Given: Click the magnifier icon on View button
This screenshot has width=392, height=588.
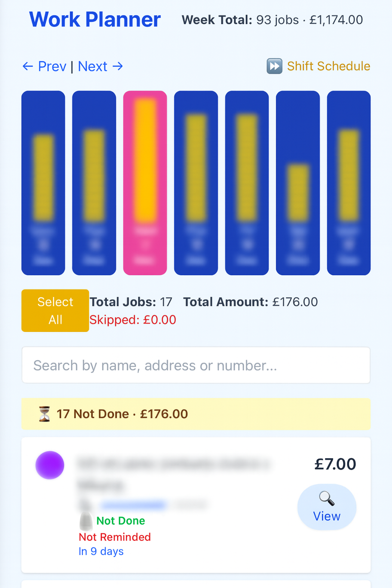Looking at the screenshot, I should [x=327, y=498].
